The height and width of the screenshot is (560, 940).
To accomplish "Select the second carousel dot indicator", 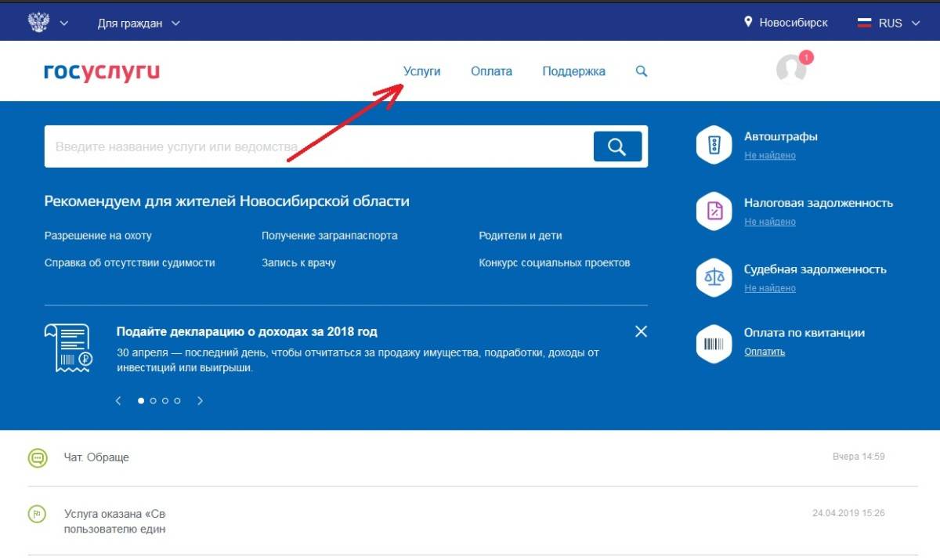I will pos(154,400).
